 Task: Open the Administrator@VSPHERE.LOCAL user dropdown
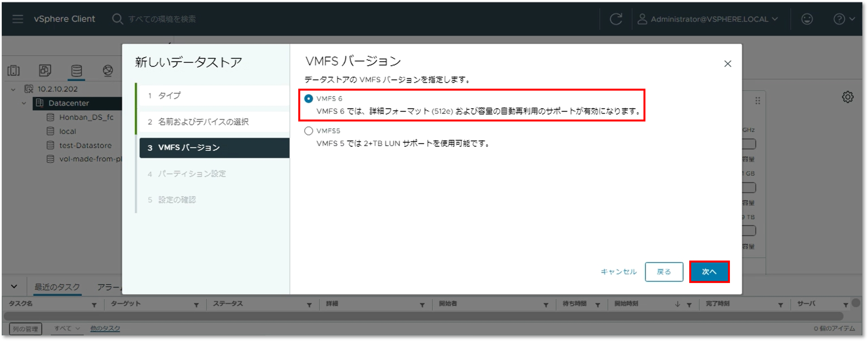click(714, 19)
